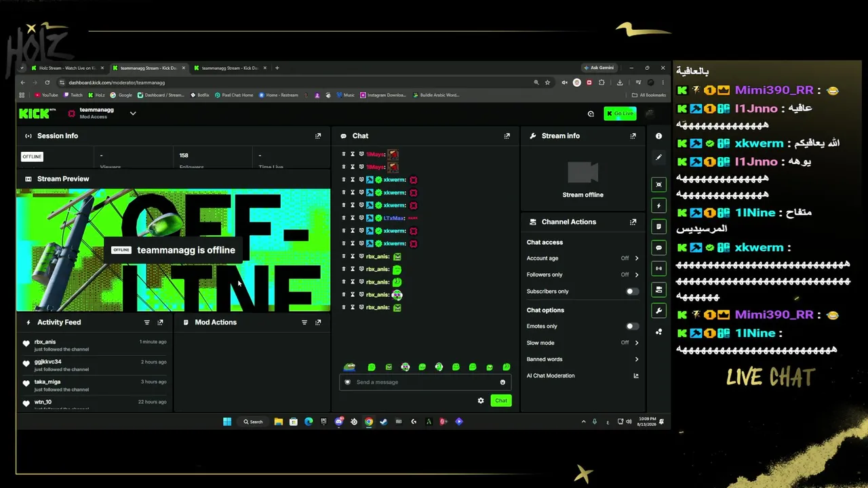Switch to the last teammanagg Stream tab
This screenshot has width=868, height=488.
230,68
